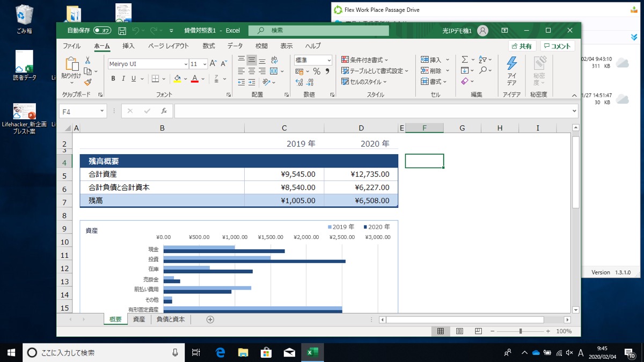Click Increase Decimal icon
Image resolution: width=644 pixels, height=362 pixels.
click(299, 83)
